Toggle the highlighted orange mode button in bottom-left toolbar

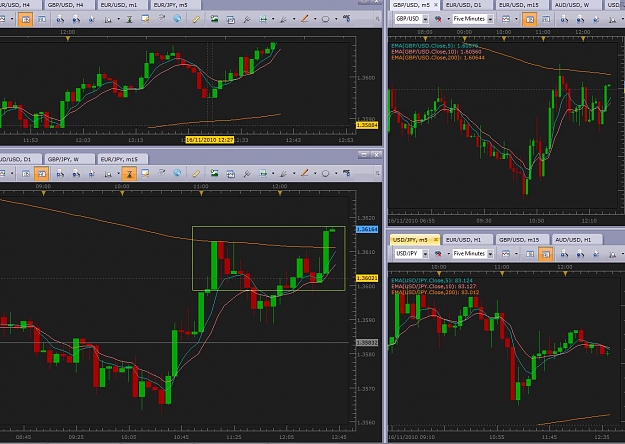[x=42, y=173]
